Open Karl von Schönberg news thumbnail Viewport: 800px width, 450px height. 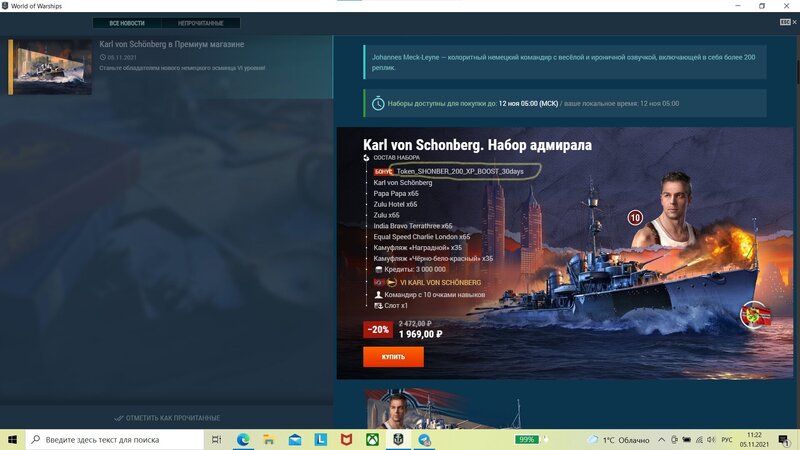point(50,67)
